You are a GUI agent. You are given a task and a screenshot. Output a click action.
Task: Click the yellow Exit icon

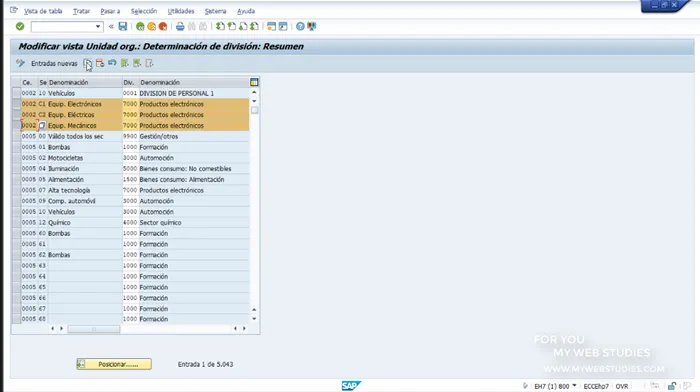click(152, 27)
